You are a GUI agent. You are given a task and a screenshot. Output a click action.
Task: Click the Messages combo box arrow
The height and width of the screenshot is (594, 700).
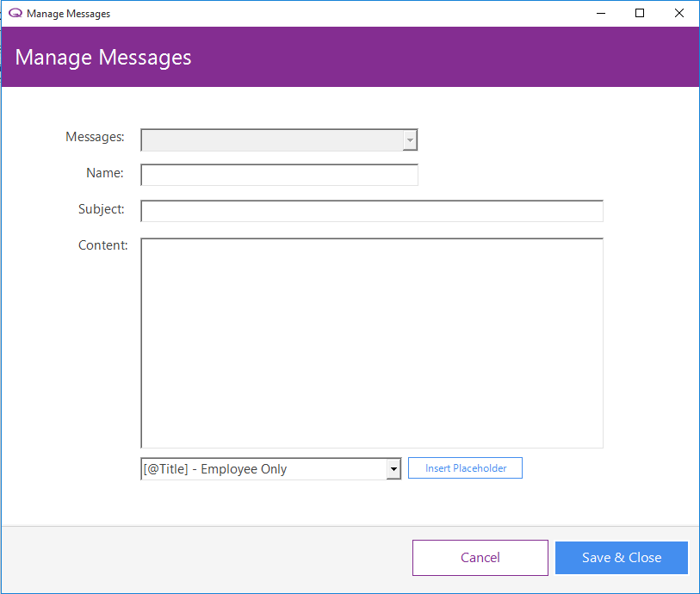click(410, 139)
